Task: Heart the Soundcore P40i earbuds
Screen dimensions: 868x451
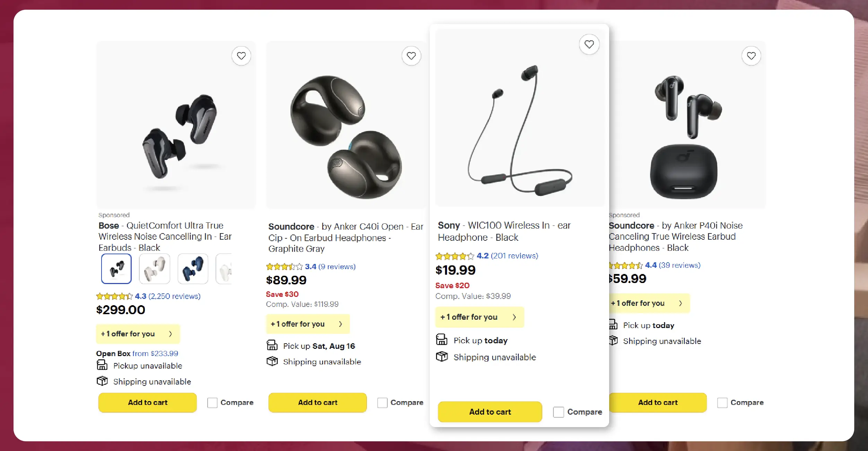Action: coord(751,56)
